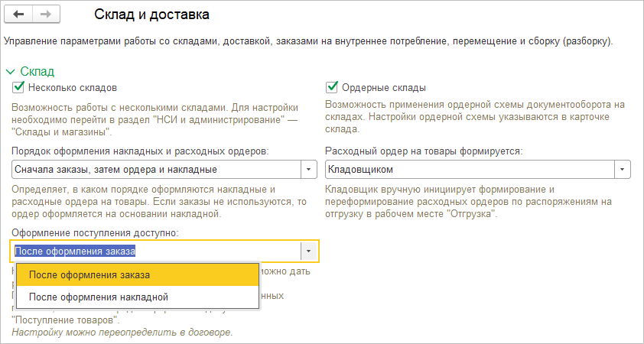This screenshot has height=344, width=644.
Task: Click the 'Расходный ордер на товары формируется:' label
Action: [424, 151]
